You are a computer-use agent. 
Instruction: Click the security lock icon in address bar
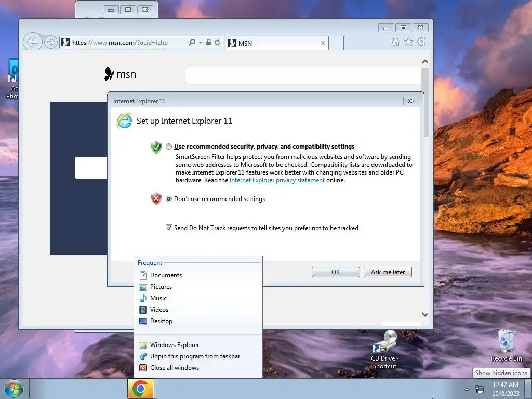click(209, 43)
